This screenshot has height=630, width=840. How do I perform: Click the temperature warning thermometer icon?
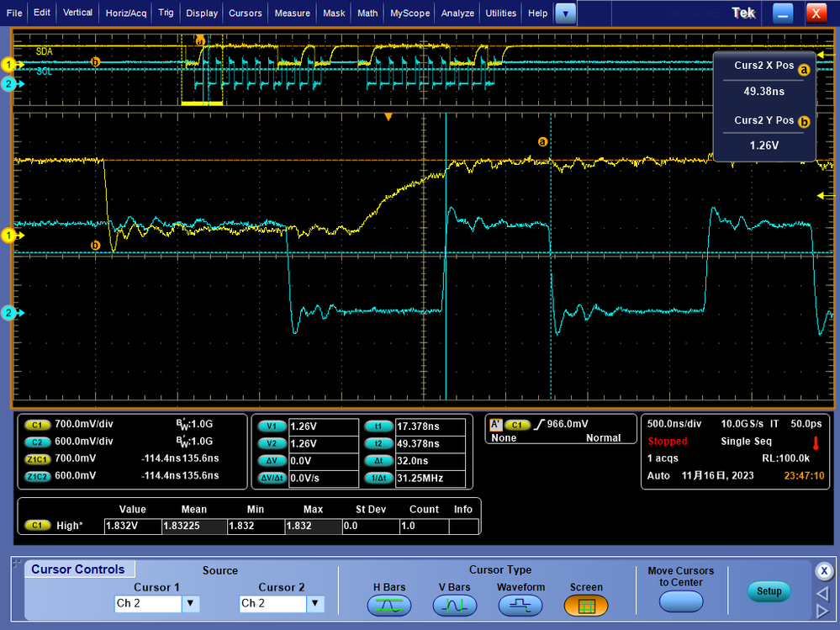(816, 443)
